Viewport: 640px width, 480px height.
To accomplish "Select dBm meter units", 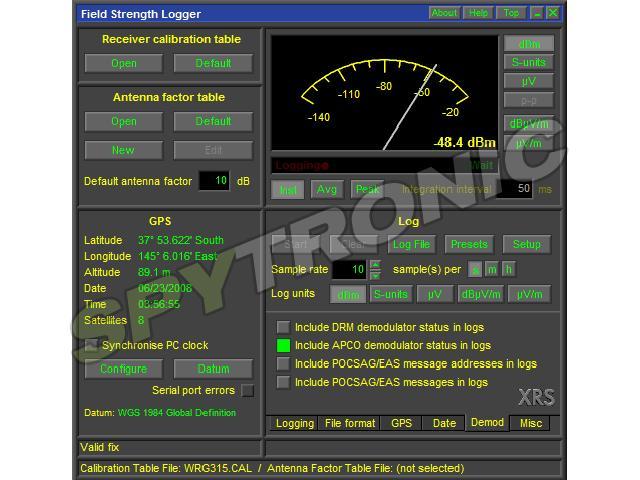I will pos(529,44).
